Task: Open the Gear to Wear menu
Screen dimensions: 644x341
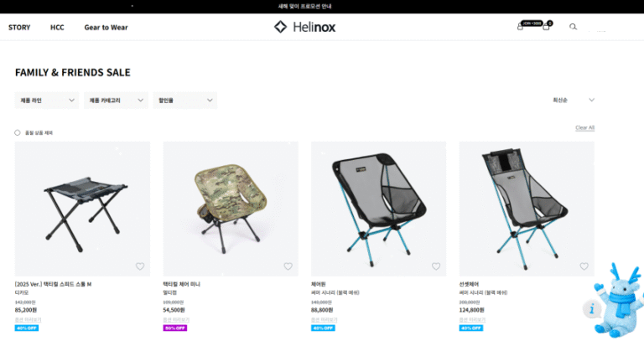Action: coord(106,28)
